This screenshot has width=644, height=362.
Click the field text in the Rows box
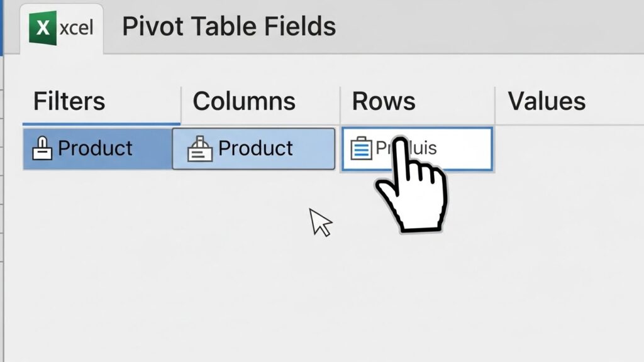(421, 148)
